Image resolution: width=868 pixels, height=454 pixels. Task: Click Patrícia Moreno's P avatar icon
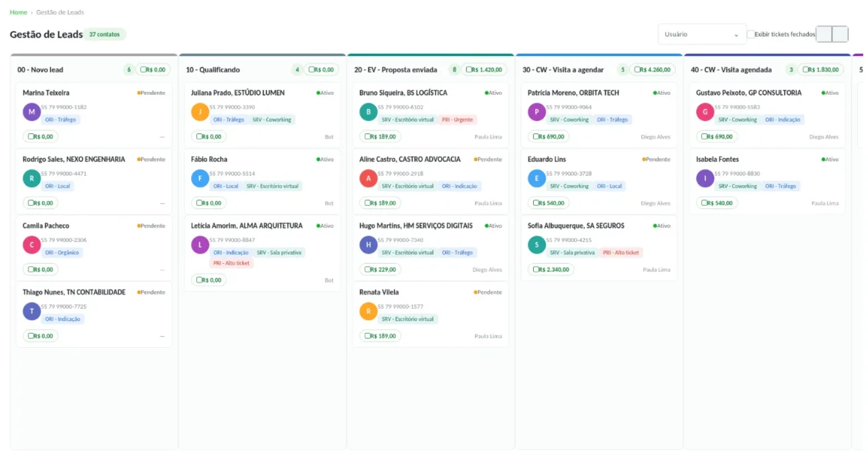[x=537, y=112]
